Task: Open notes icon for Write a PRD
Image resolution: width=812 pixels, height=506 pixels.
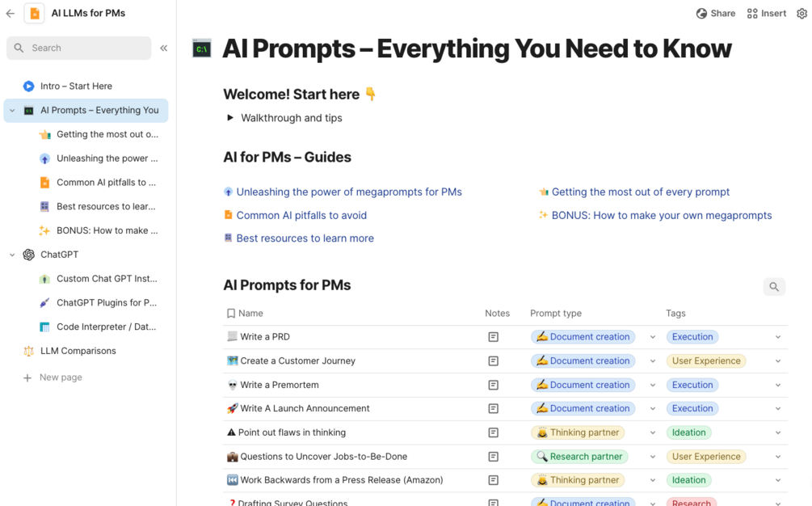Action: coord(493,337)
